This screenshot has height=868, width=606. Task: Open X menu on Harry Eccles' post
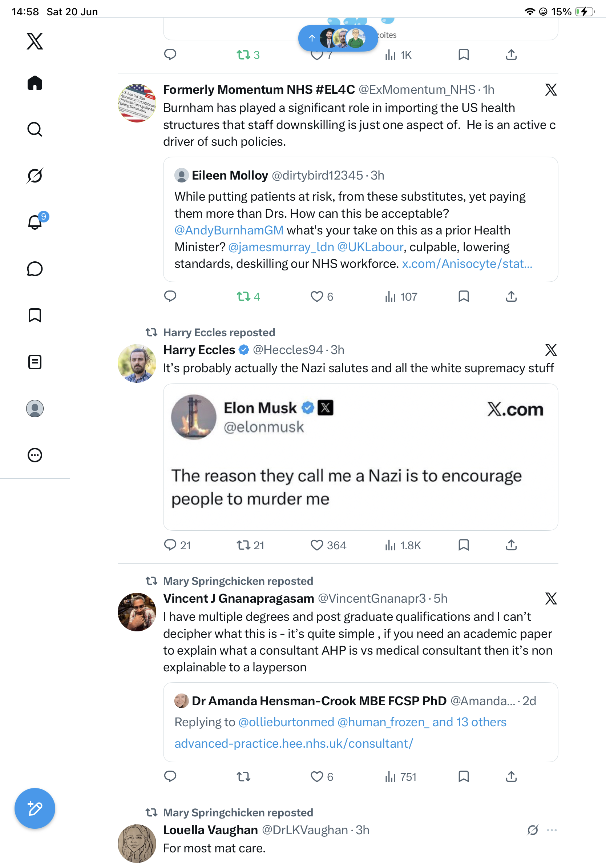551,350
